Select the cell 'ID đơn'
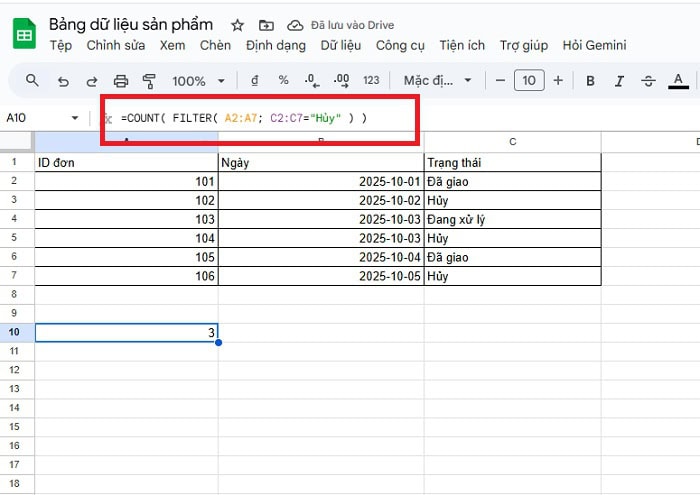Image resolution: width=700 pixels, height=495 pixels. tap(126, 162)
